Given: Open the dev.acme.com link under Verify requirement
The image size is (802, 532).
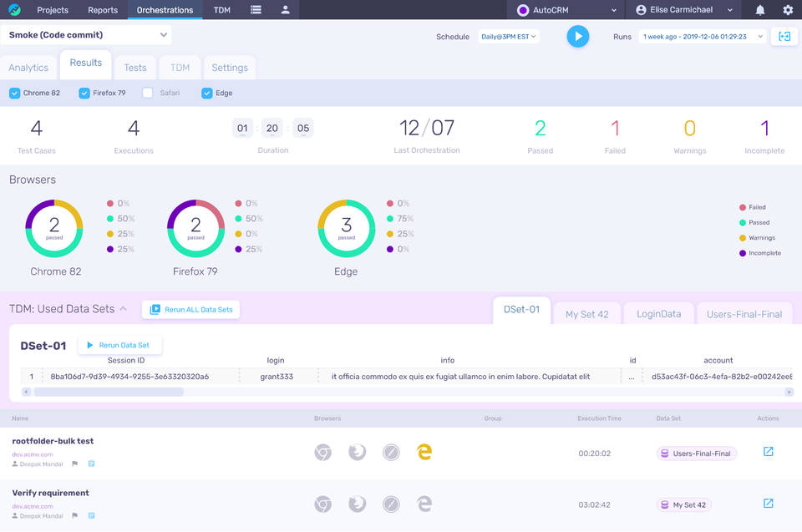Looking at the screenshot, I should (x=33, y=505).
